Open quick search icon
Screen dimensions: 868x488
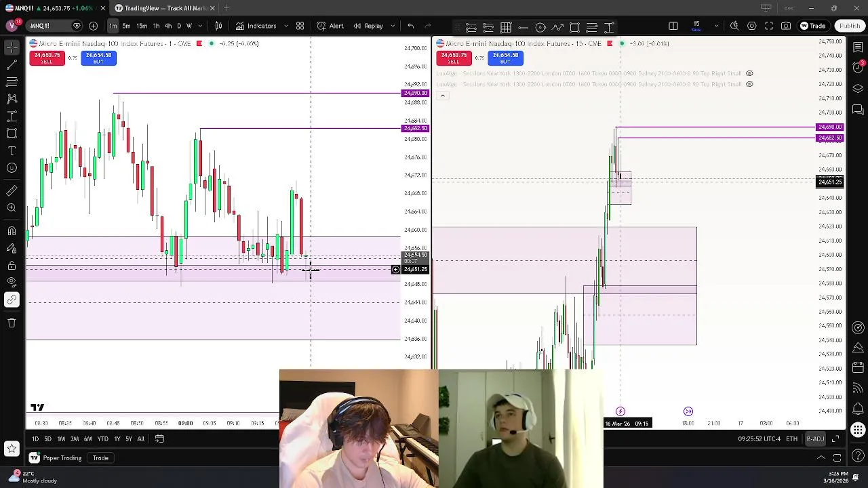(x=734, y=26)
